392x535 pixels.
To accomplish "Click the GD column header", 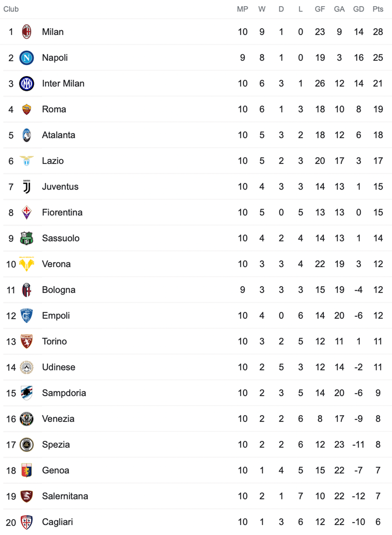I will click(x=359, y=9).
